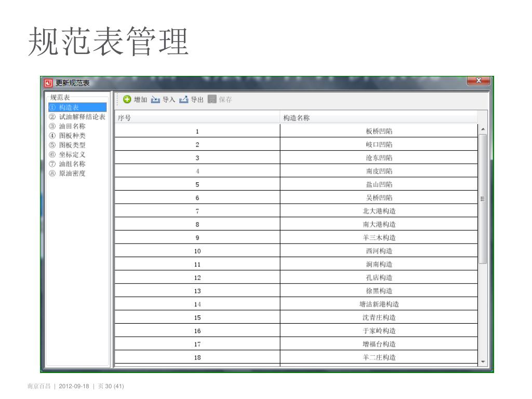Click the 北大港构造 cell

pos(379,211)
